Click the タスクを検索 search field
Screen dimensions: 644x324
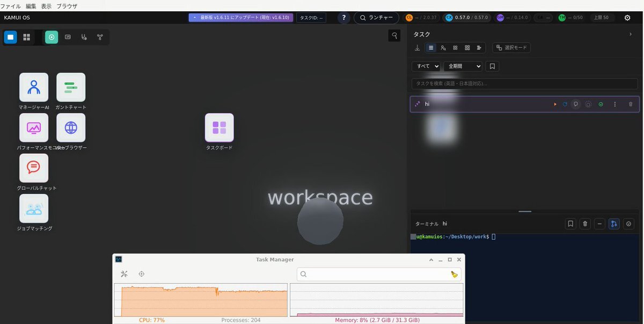[x=524, y=84]
